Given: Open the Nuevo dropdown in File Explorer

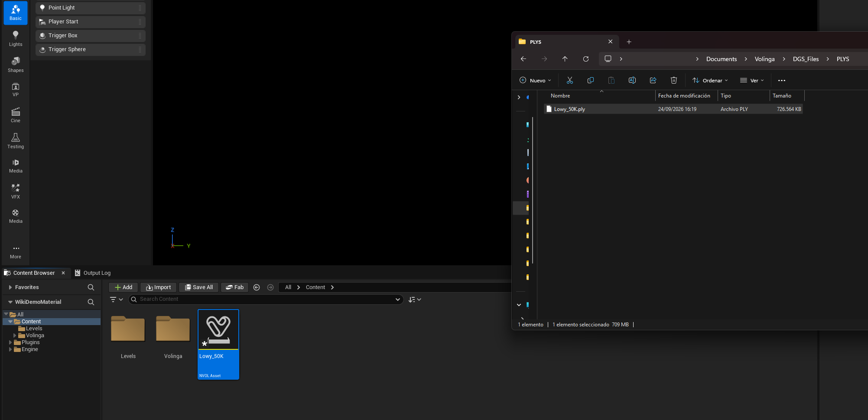Looking at the screenshot, I should tap(535, 80).
